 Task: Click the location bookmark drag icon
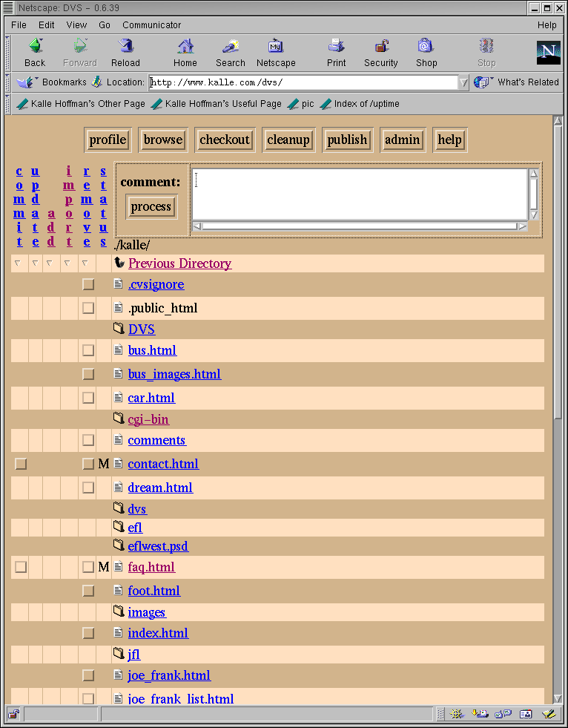96,82
